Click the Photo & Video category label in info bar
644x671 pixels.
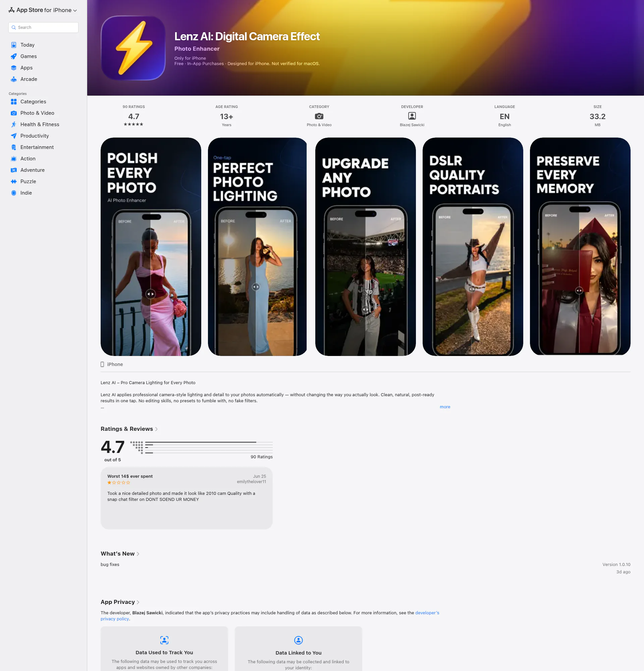[x=319, y=125]
